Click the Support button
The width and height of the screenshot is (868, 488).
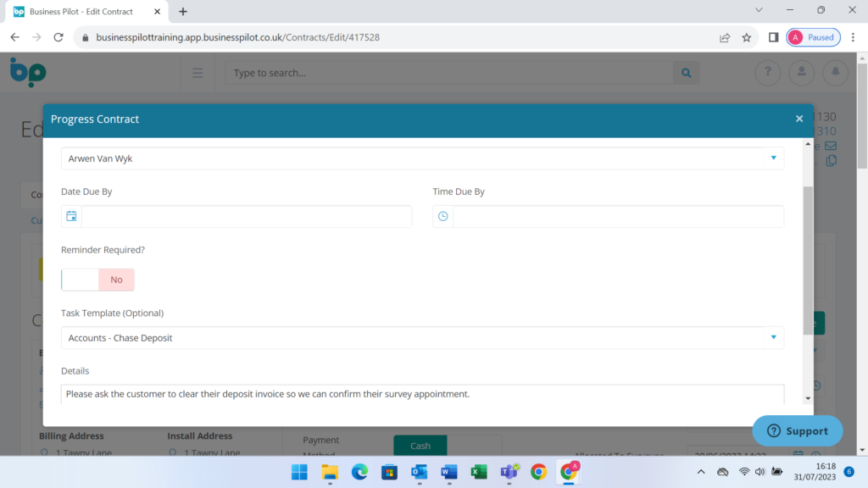point(798,430)
